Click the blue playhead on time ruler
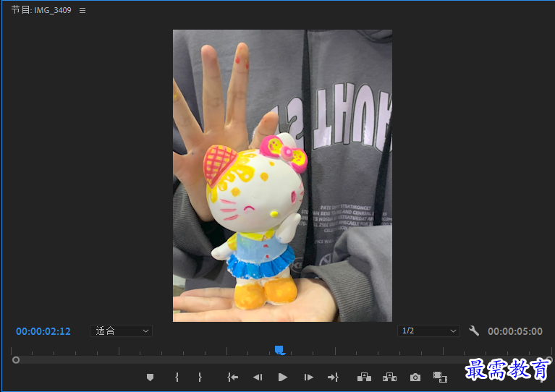555x392 pixels. (x=279, y=350)
